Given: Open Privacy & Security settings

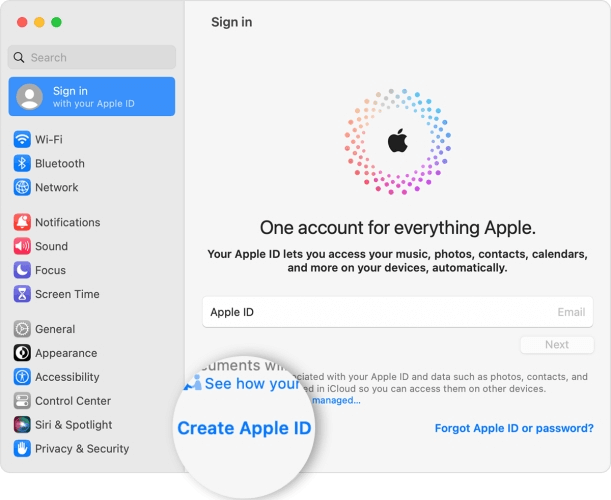Looking at the screenshot, I should point(81,449).
